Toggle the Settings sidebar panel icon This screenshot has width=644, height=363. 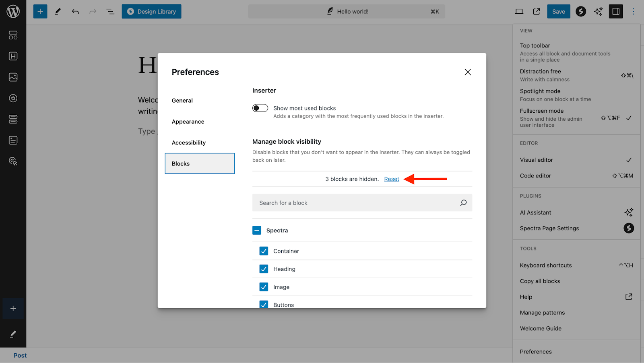click(x=616, y=11)
